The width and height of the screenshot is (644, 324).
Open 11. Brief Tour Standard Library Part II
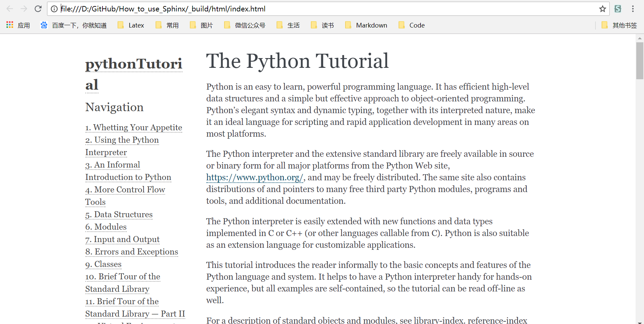(x=135, y=308)
